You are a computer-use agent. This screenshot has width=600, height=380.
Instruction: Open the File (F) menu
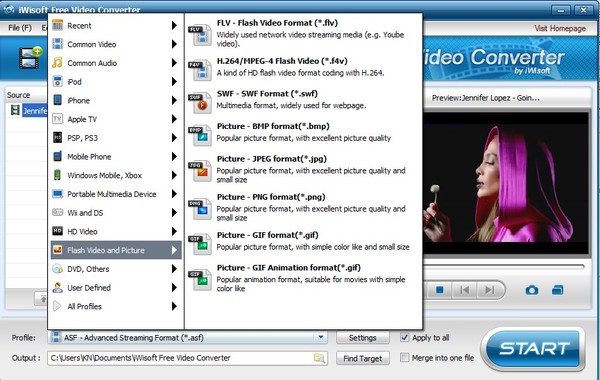20,28
